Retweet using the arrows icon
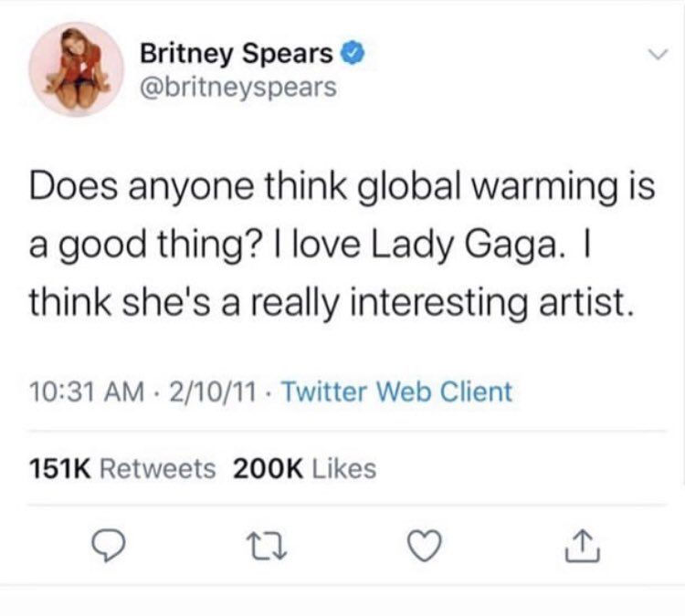The width and height of the screenshot is (685, 616). pos(267,546)
